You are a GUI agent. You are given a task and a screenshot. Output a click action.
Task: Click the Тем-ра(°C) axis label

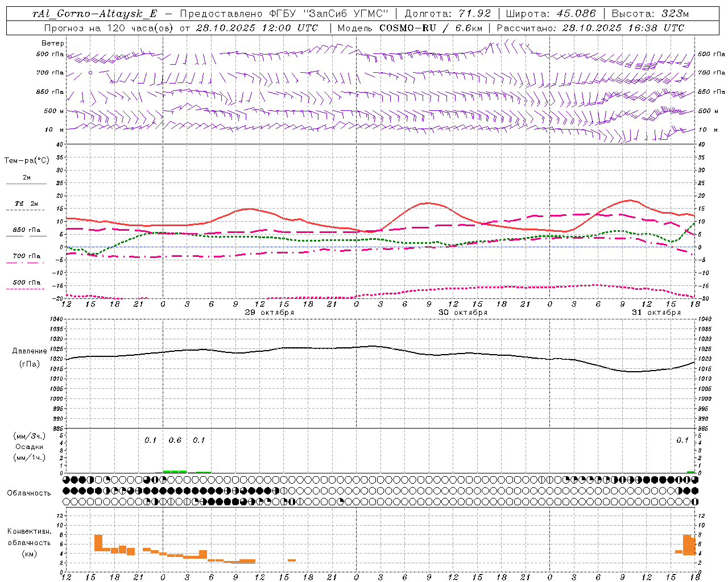[27, 161]
